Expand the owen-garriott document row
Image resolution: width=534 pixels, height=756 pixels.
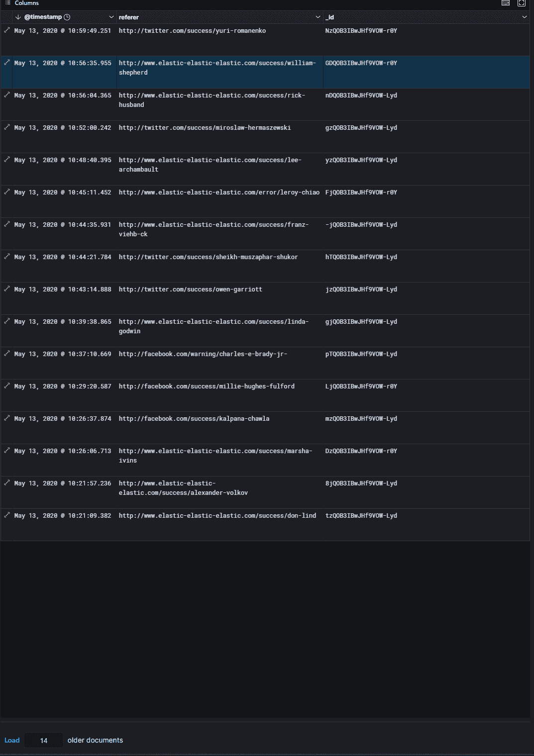pos(7,289)
